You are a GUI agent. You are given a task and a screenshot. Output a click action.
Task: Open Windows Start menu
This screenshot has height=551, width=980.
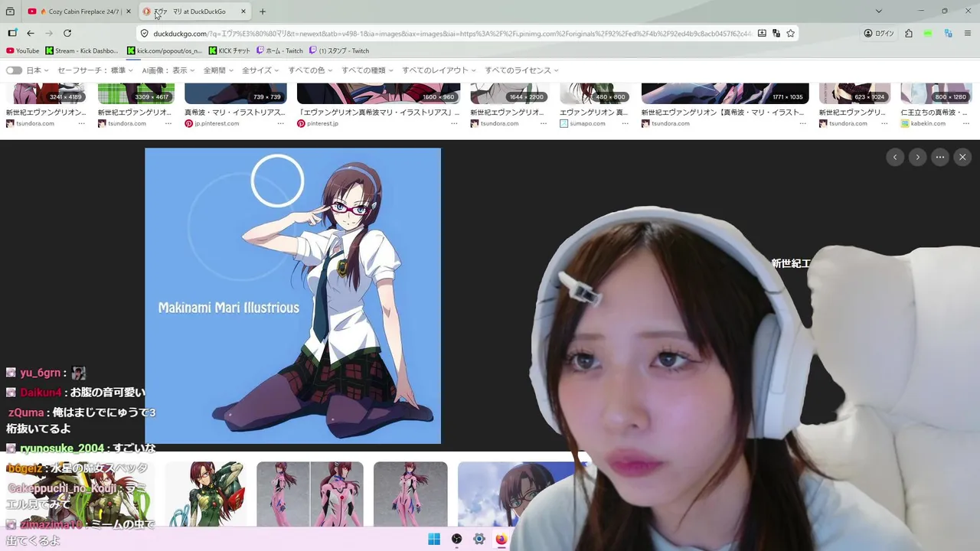434,539
